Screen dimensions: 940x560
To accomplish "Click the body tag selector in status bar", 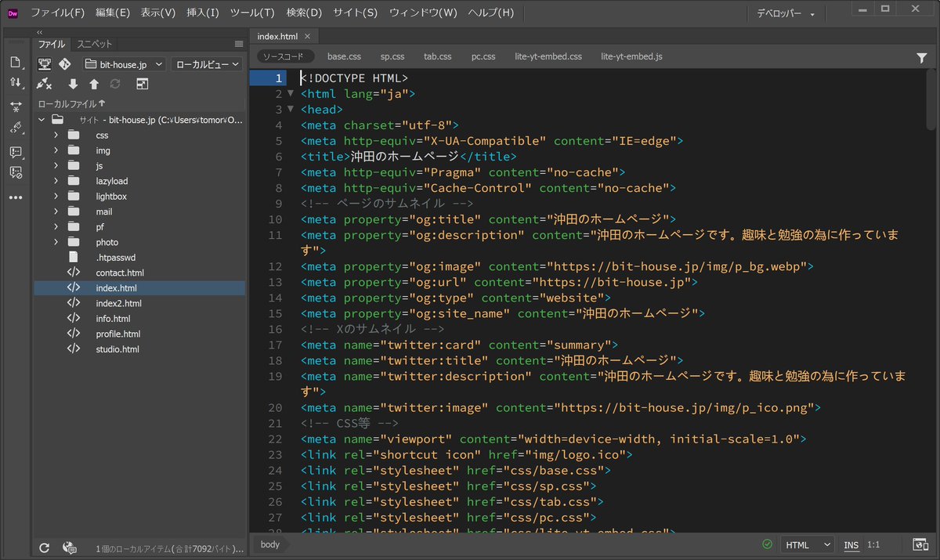I will coord(270,544).
